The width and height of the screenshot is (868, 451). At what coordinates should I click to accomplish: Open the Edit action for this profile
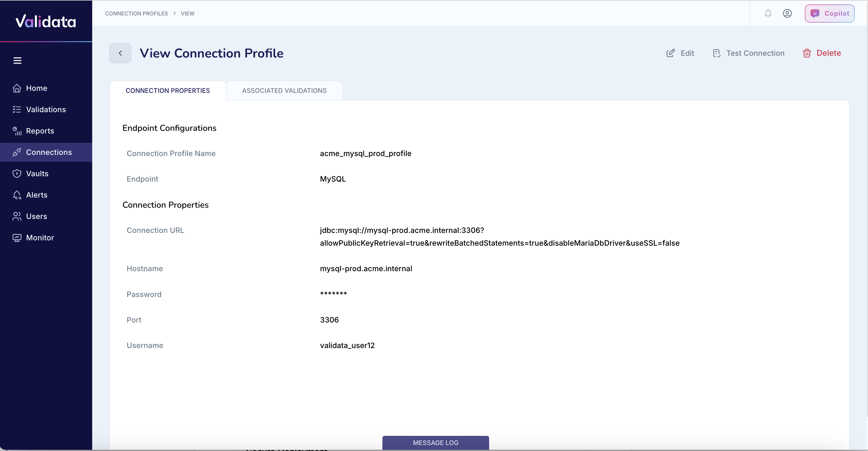tap(680, 53)
